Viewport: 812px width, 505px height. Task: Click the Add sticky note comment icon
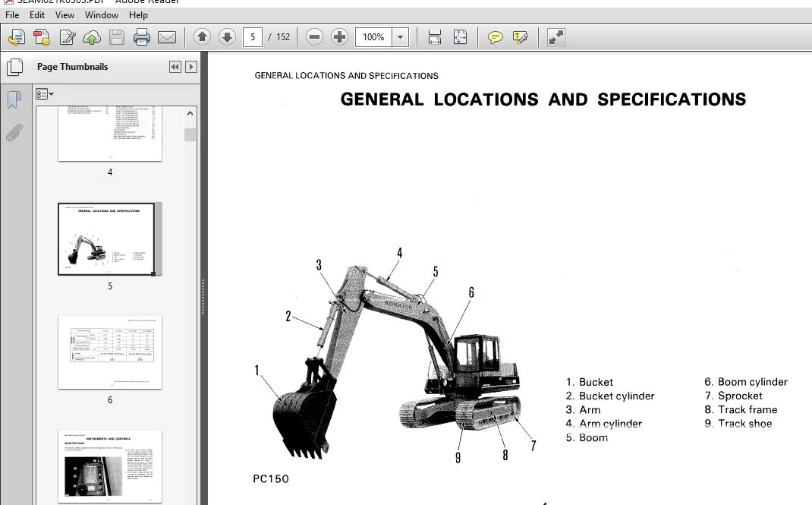(495, 37)
